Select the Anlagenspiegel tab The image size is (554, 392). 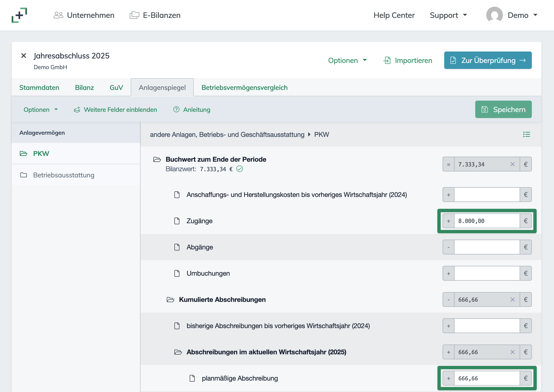click(162, 87)
